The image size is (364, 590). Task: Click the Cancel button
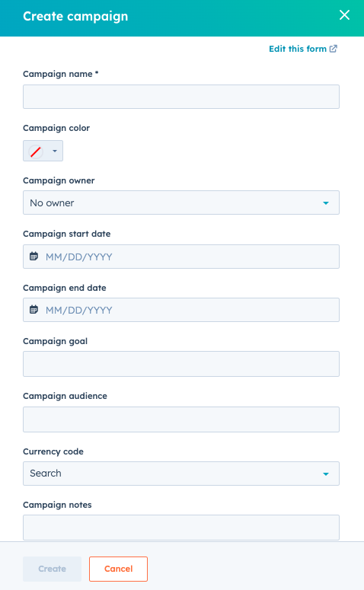(x=118, y=569)
